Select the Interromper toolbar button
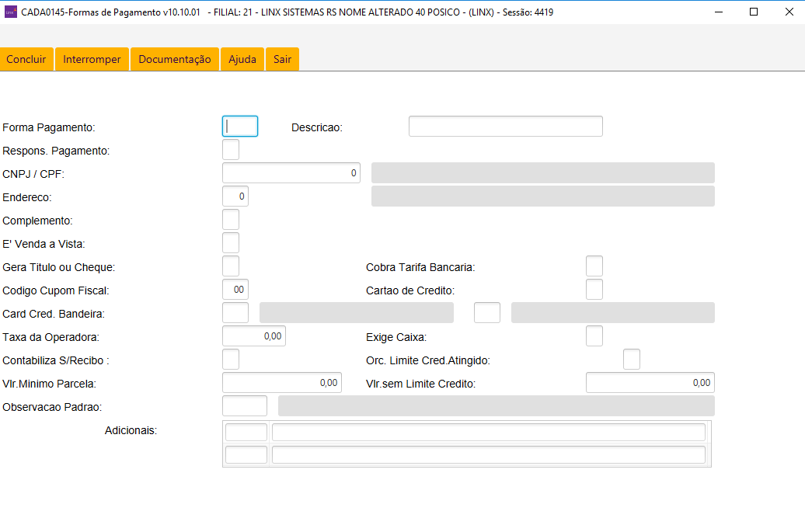Image resolution: width=805 pixels, height=532 pixels. click(x=92, y=59)
